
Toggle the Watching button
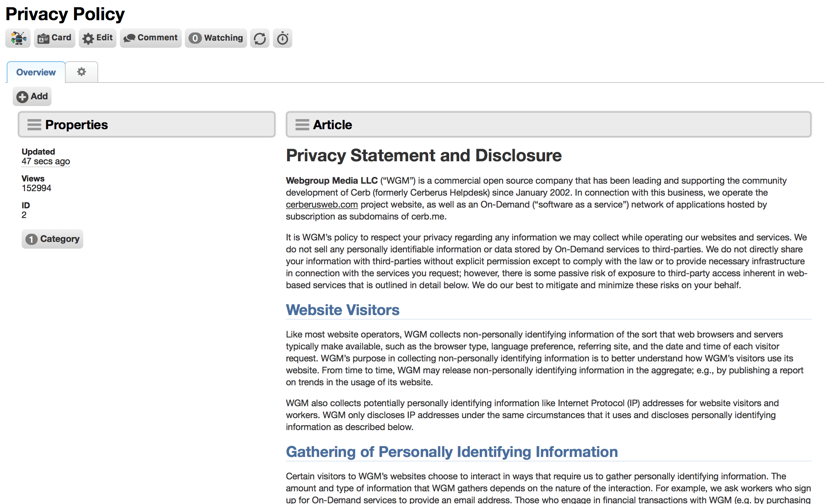pyautogui.click(x=216, y=38)
